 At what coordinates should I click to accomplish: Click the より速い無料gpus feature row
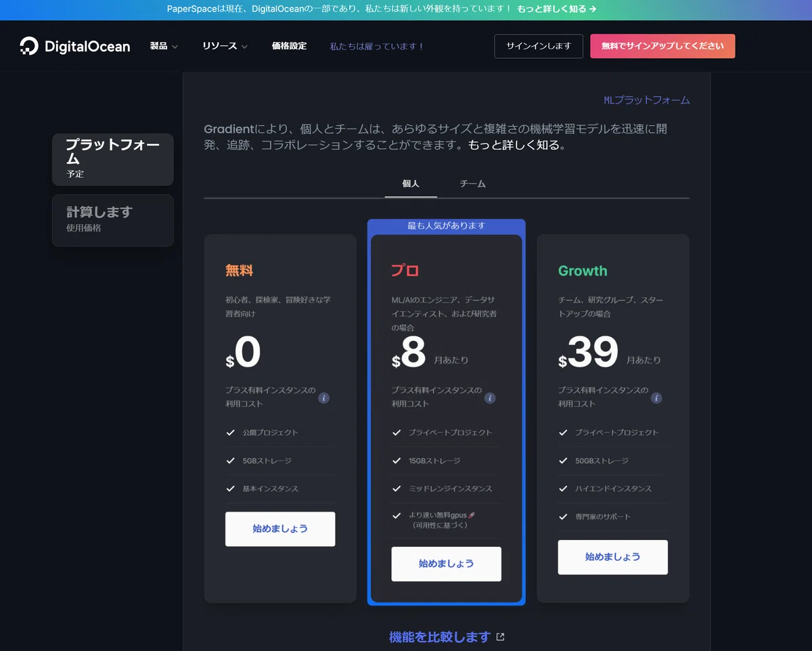click(447, 520)
